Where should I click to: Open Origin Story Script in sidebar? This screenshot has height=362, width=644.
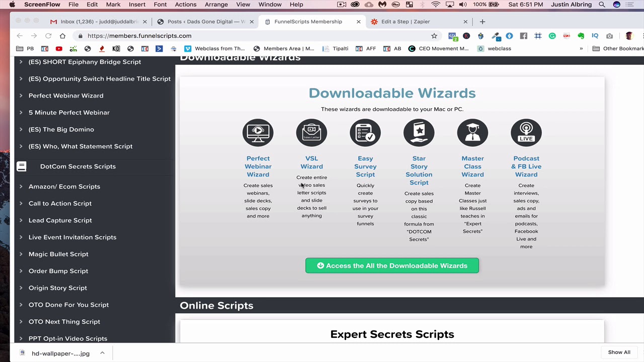pyautogui.click(x=58, y=288)
